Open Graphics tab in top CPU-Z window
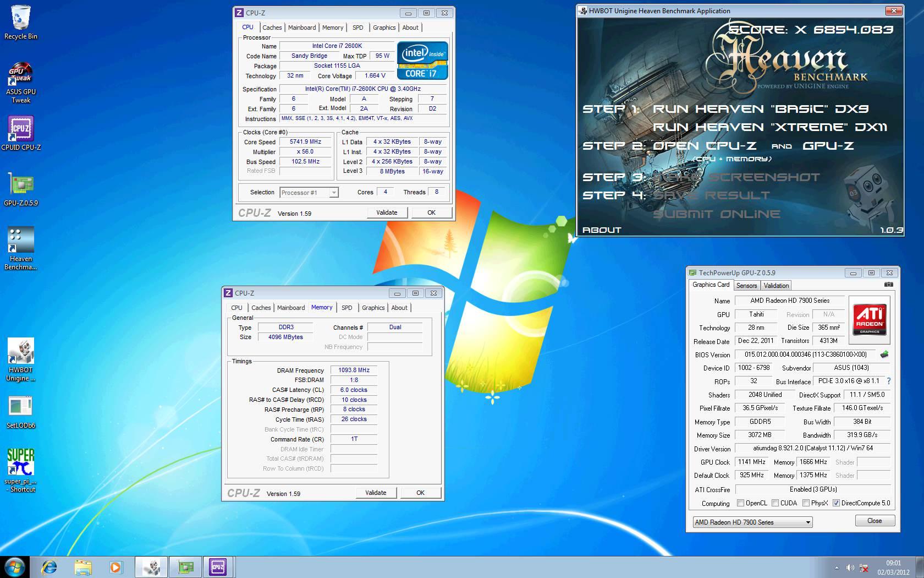 click(x=384, y=28)
